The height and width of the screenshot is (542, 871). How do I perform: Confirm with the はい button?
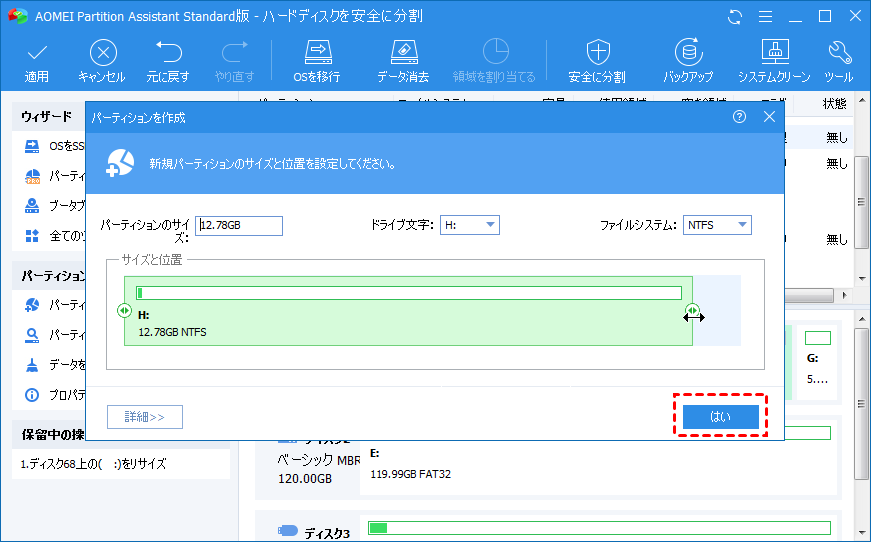click(720, 416)
